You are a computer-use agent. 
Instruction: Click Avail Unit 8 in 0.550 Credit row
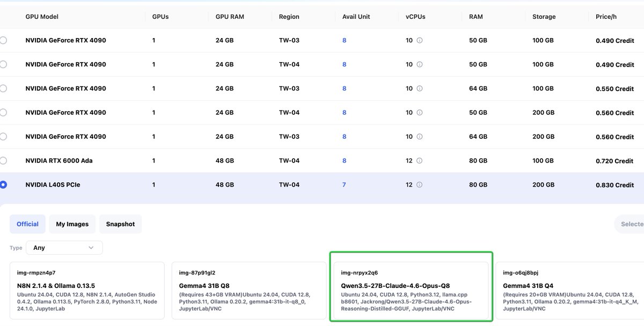[x=345, y=88]
